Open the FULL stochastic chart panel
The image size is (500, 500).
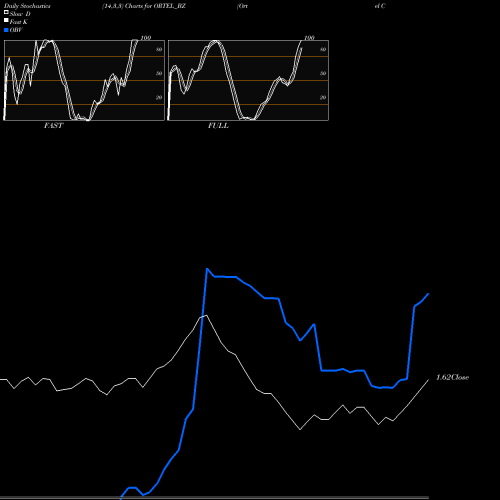coord(248,80)
